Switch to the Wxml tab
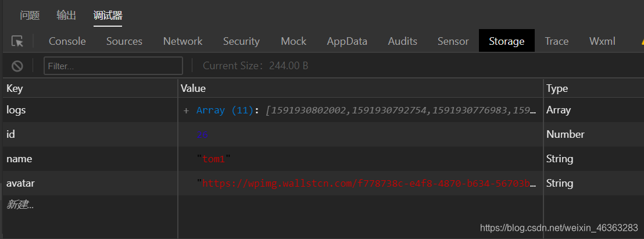The image size is (644, 239). [603, 41]
